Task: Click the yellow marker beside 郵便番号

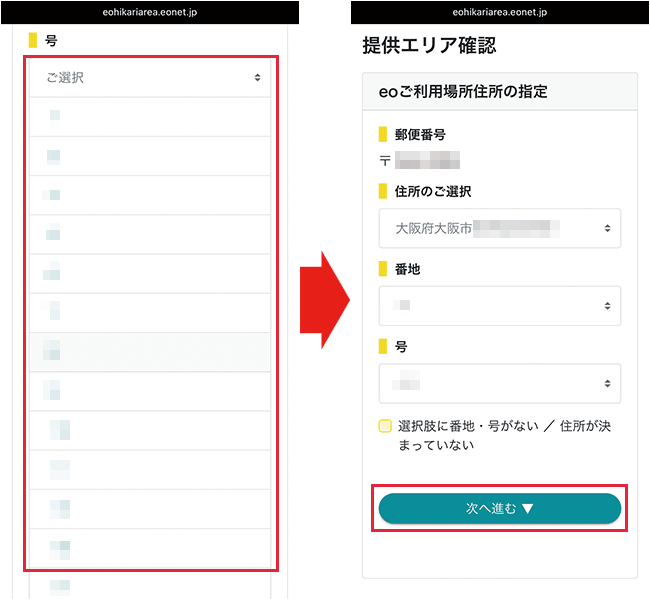Action: (x=382, y=134)
